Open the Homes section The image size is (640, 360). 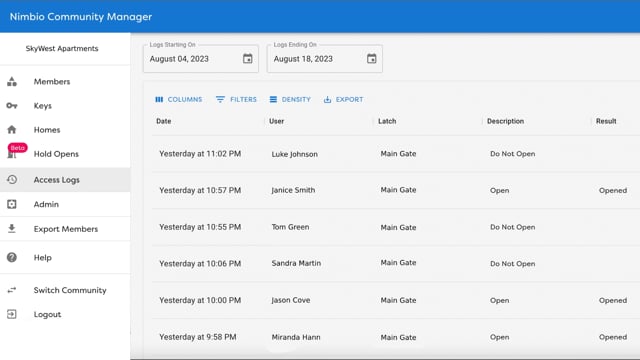pyautogui.click(x=65, y=130)
